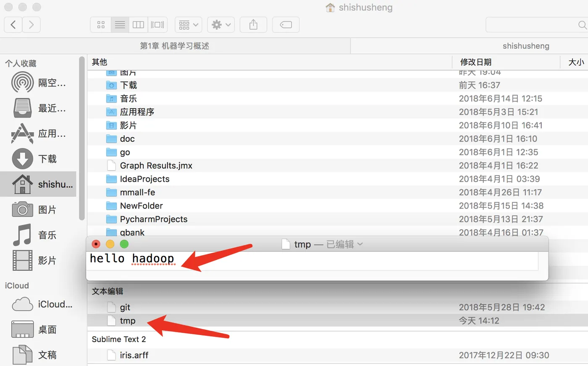Click the Share toolbar button
This screenshot has width=588, height=366.
[x=253, y=25]
